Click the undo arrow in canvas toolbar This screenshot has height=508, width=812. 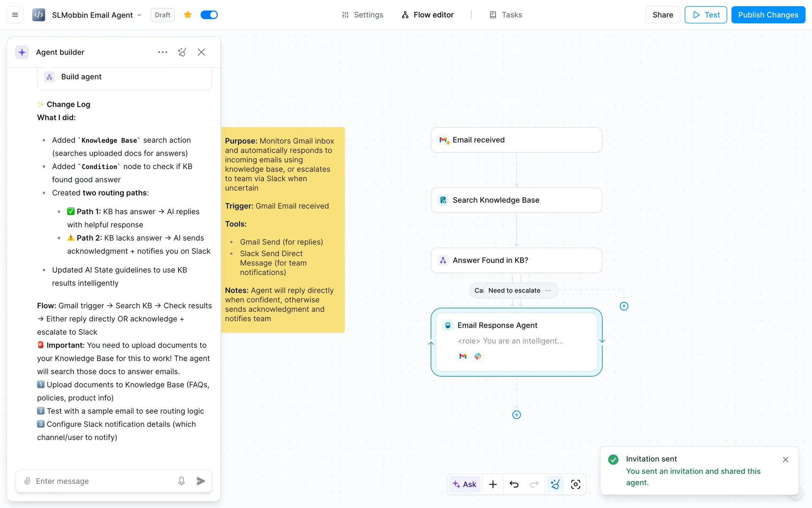pyautogui.click(x=514, y=484)
